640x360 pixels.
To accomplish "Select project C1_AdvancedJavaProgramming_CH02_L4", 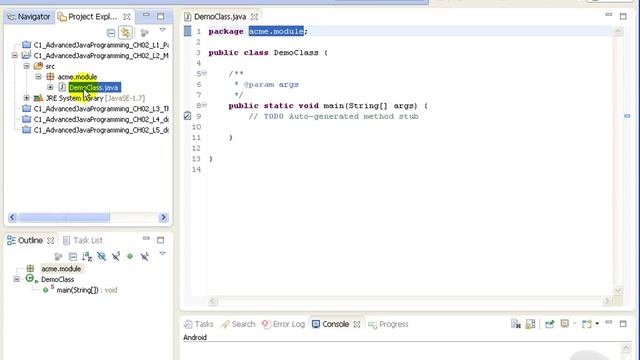I will 101,119.
